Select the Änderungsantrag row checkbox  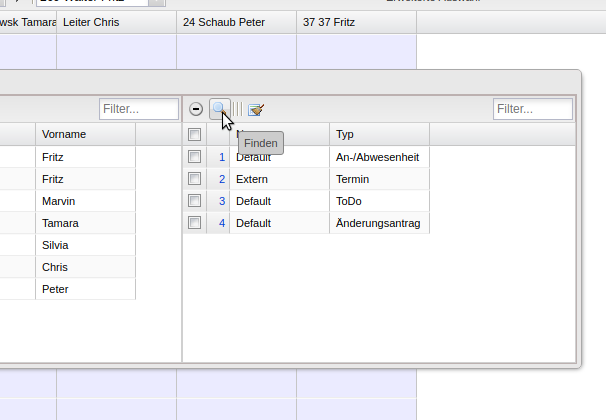[x=195, y=223]
